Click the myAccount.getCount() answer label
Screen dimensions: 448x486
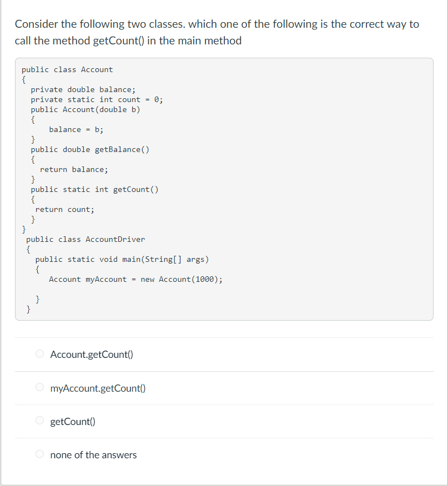97,388
